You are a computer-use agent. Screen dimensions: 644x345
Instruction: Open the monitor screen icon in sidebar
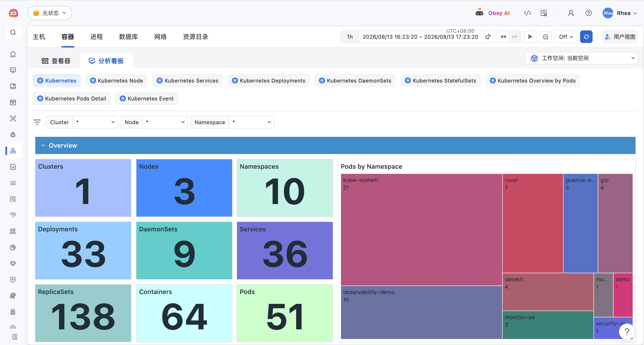[x=13, y=70]
